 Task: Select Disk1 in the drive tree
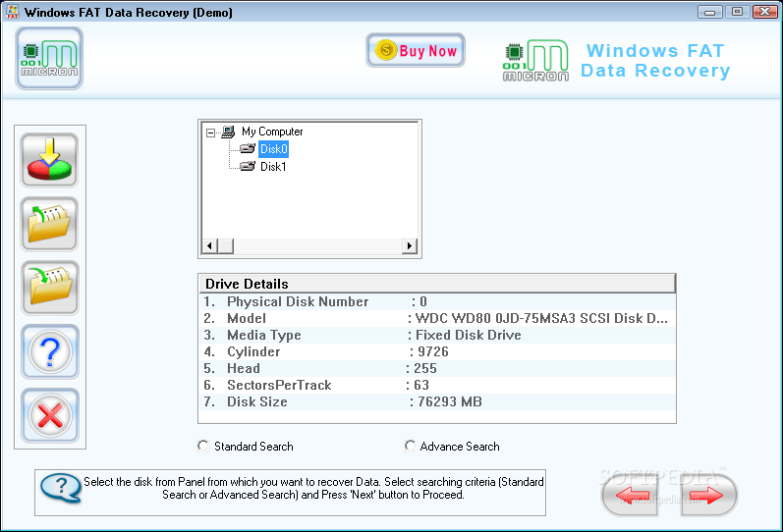(x=273, y=167)
